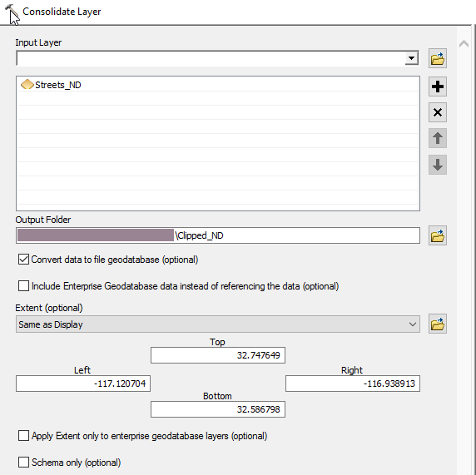Click the Left extent value field

pos(83,383)
